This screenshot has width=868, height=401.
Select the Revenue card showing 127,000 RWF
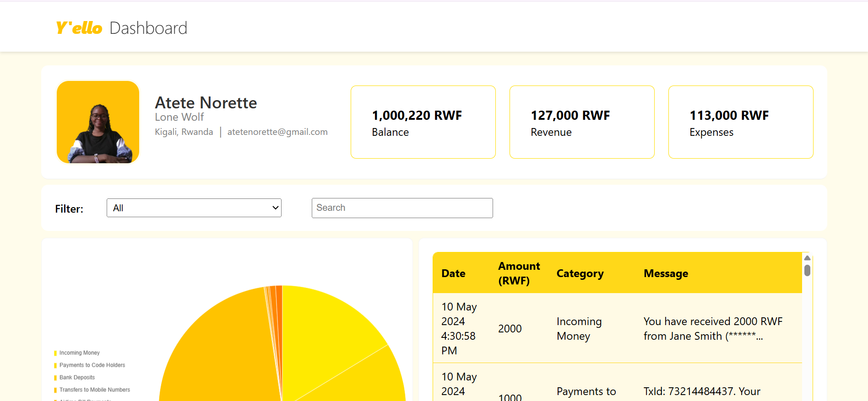pyautogui.click(x=582, y=122)
